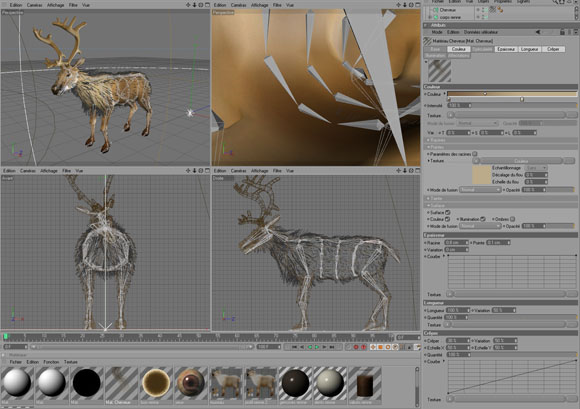580x409 pixels.
Task: Toggle visibility dots for the corps renne object
Action: 484,17
